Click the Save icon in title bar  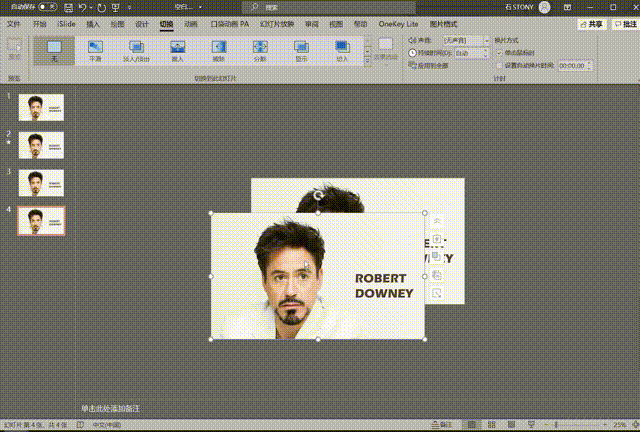tap(67, 7)
